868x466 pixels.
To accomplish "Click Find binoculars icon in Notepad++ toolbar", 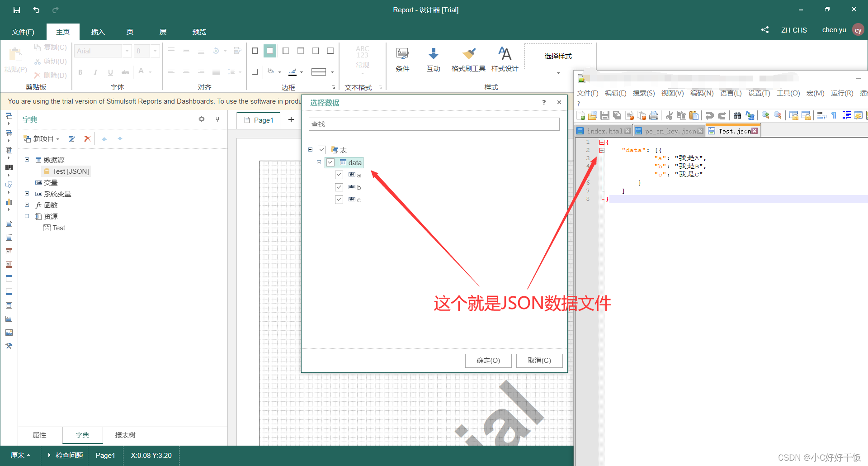I will (x=737, y=116).
